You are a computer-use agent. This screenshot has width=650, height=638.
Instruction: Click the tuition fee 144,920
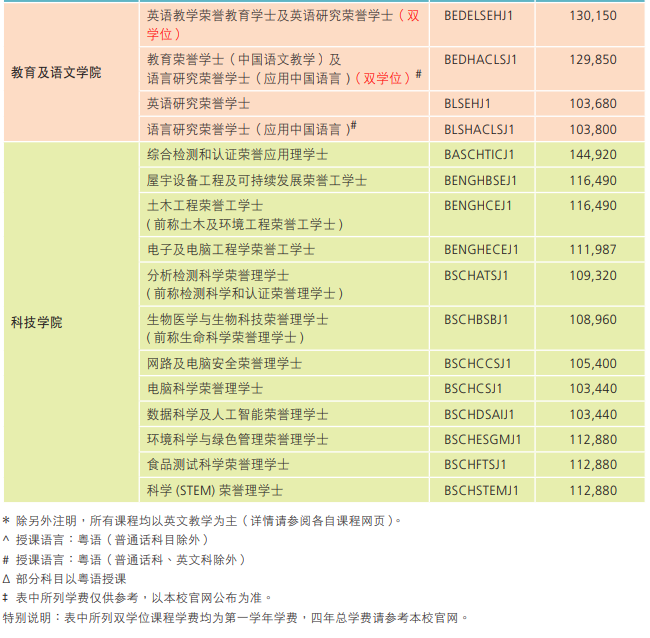tap(593, 155)
